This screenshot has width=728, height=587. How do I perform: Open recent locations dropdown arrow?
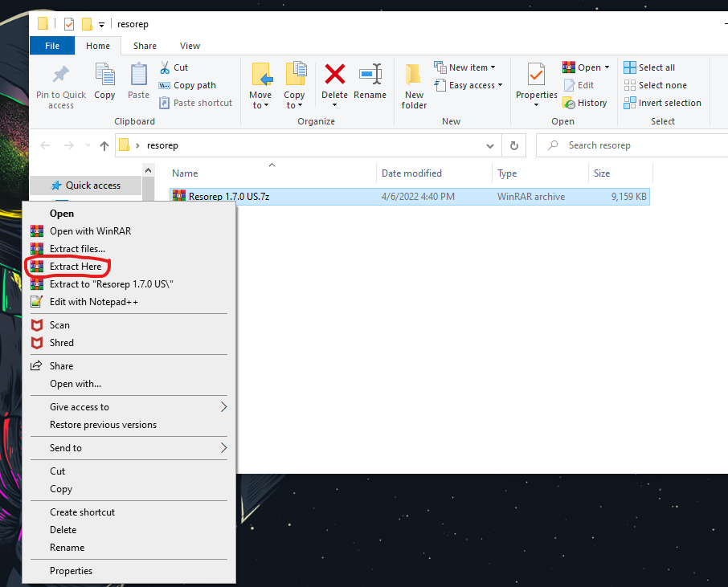coord(88,145)
